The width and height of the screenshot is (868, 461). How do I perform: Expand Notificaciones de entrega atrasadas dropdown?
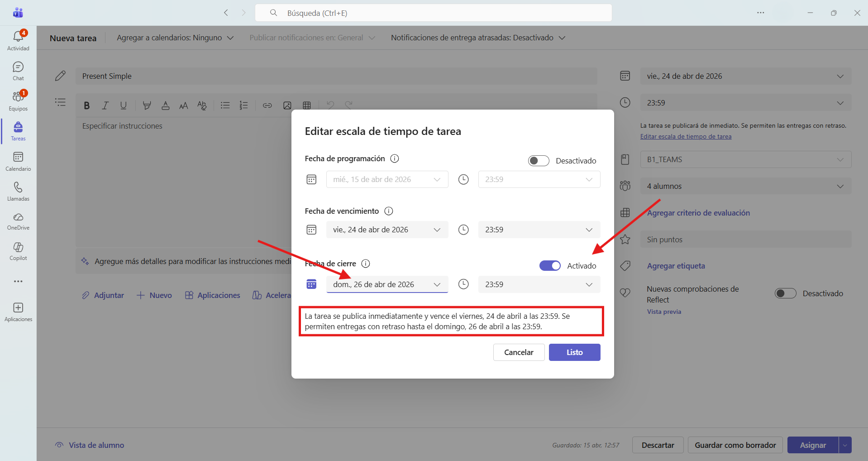(x=478, y=38)
